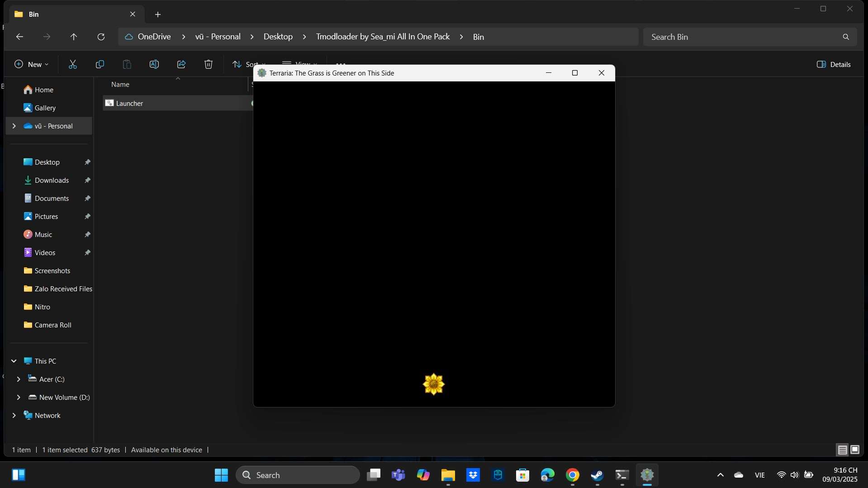Switch to details list view icon
The width and height of the screenshot is (868, 488).
click(842, 450)
